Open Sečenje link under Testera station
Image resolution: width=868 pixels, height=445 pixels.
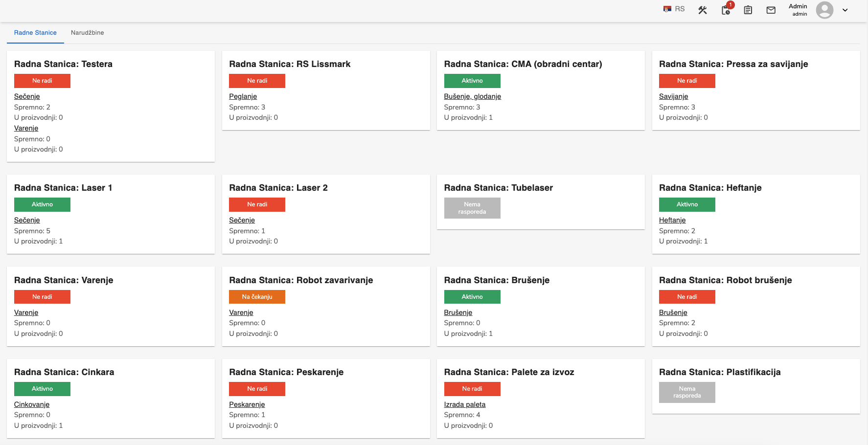27,96
